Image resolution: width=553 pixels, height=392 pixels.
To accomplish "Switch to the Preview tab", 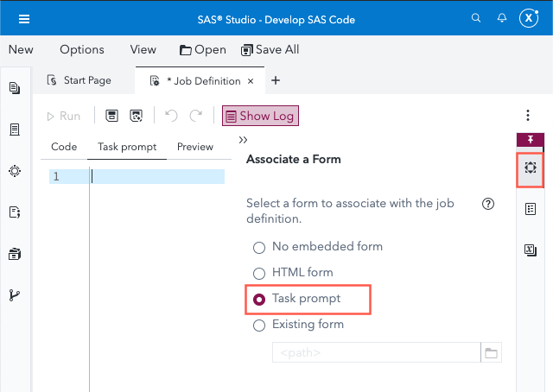I will (x=195, y=147).
